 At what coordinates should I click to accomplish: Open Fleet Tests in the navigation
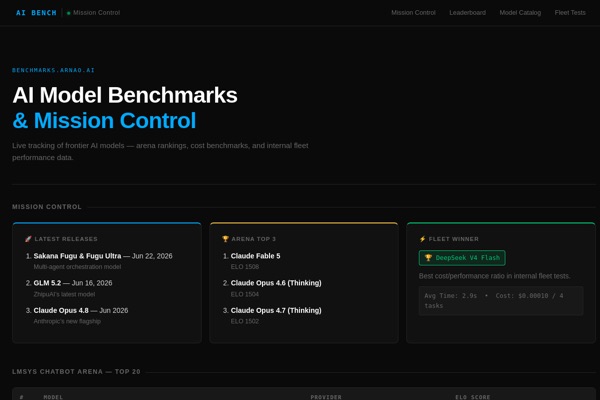[570, 13]
